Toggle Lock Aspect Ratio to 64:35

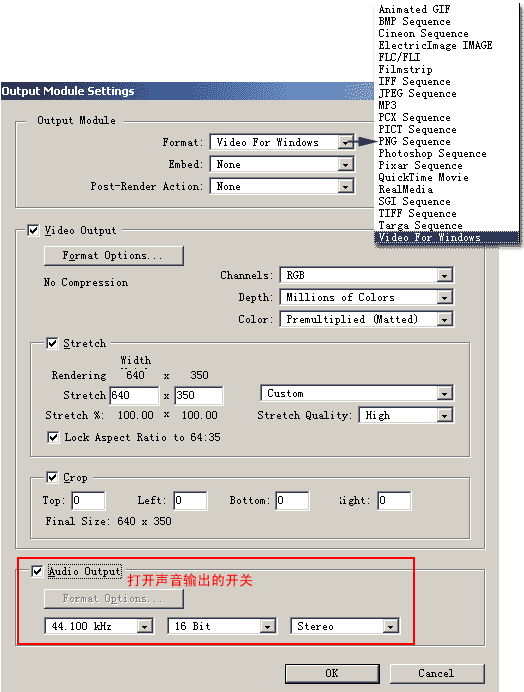pyautogui.click(x=53, y=437)
